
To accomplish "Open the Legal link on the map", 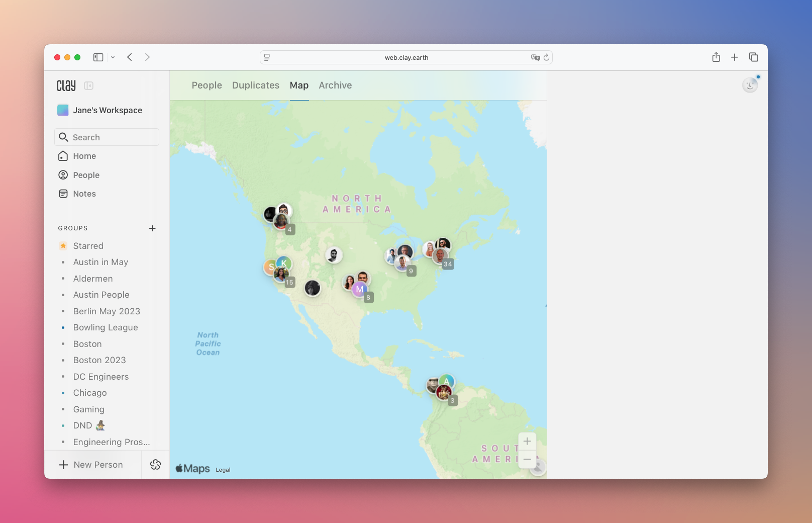I will pyautogui.click(x=223, y=470).
